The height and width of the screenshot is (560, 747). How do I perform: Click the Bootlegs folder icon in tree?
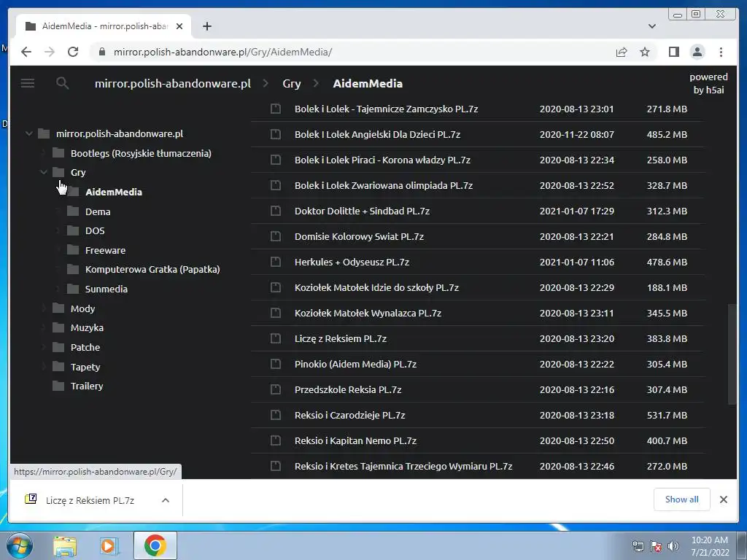[x=58, y=153]
